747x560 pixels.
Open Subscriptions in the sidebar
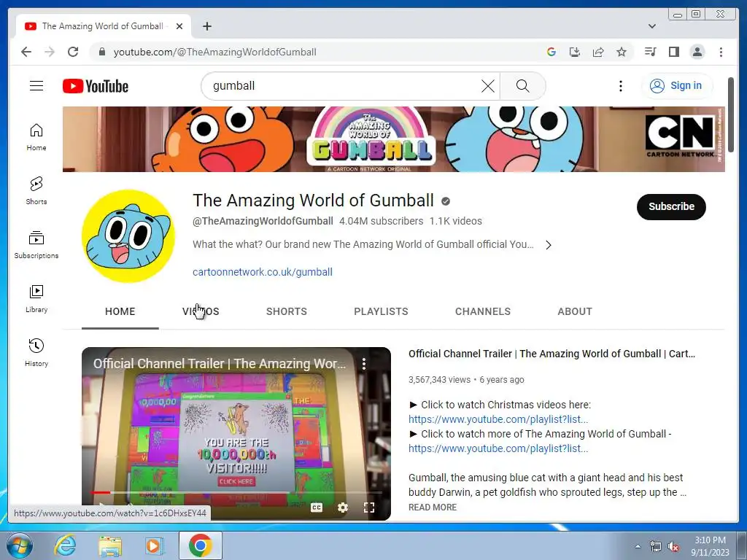(36, 245)
